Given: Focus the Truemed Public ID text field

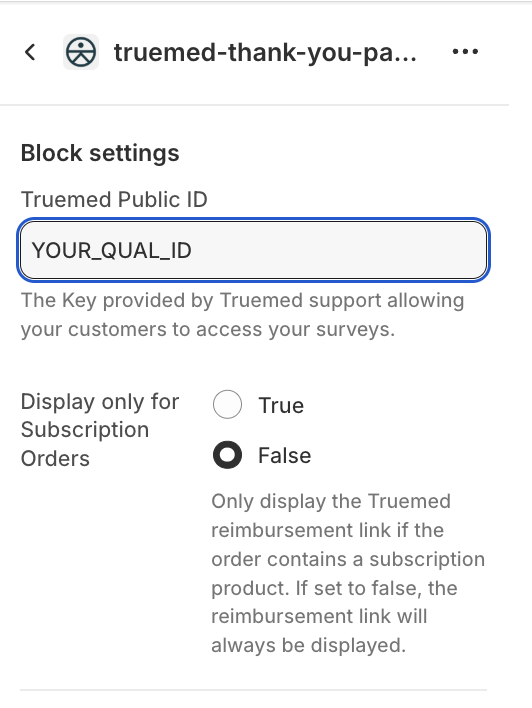Looking at the screenshot, I should 253,250.
